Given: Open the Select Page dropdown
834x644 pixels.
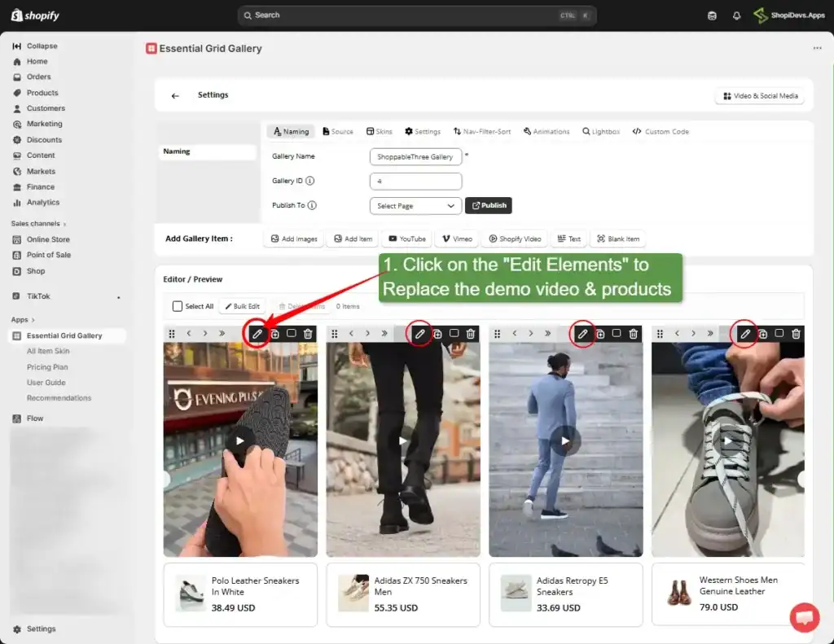Looking at the screenshot, I should pos(415,206).
